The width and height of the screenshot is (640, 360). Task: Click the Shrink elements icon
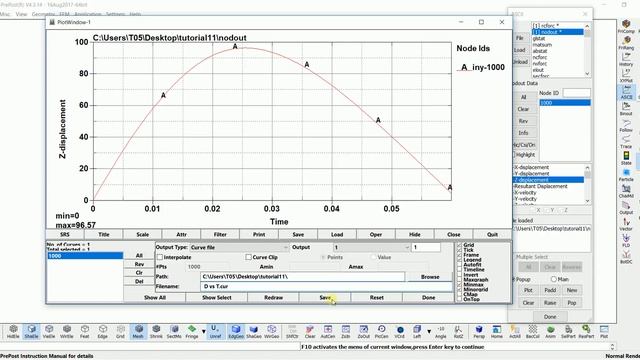pos(156,331)
